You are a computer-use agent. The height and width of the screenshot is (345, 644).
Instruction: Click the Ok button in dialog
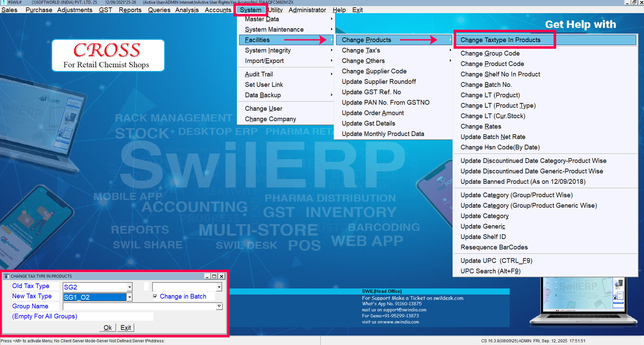pyautogui.click(x=108, y=327)
